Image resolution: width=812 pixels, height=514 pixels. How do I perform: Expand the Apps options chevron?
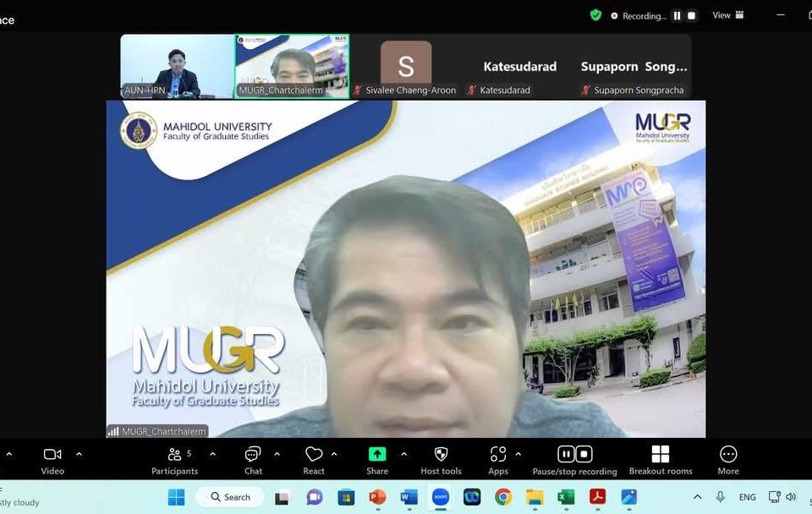point(518,455)
